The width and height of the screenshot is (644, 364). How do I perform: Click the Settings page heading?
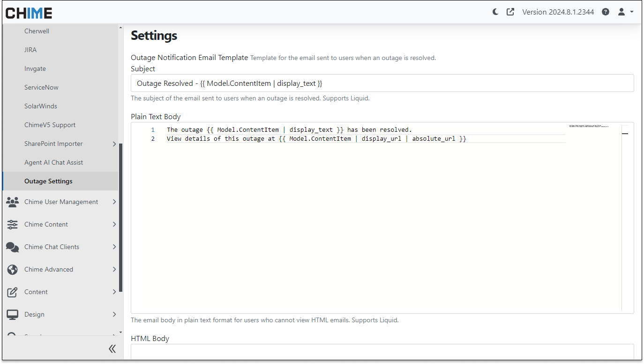154,36
